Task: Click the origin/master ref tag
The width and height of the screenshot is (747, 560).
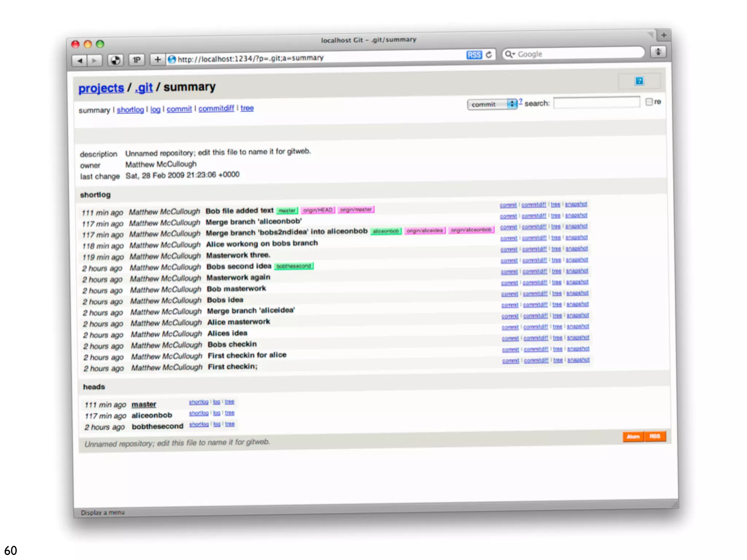Action: [x=356, y=210]
